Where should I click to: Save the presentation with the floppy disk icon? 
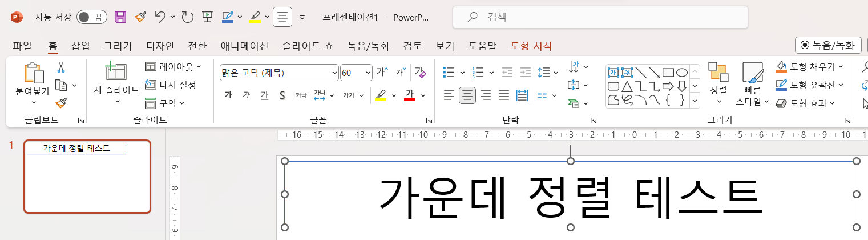(120, 17)
